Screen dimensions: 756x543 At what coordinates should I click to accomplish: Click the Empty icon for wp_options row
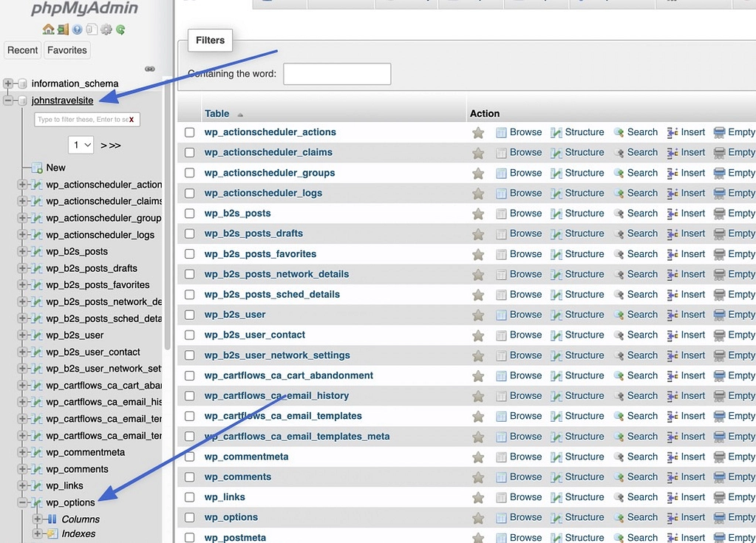tap(719, 517)
